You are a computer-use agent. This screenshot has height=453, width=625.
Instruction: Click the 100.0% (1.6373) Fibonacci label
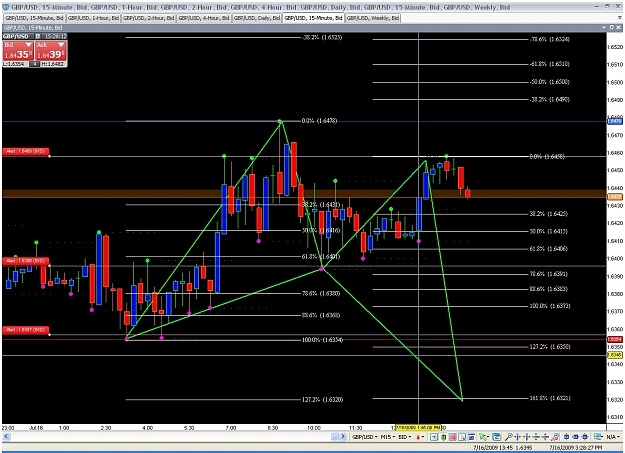click(x=550, y=306)
